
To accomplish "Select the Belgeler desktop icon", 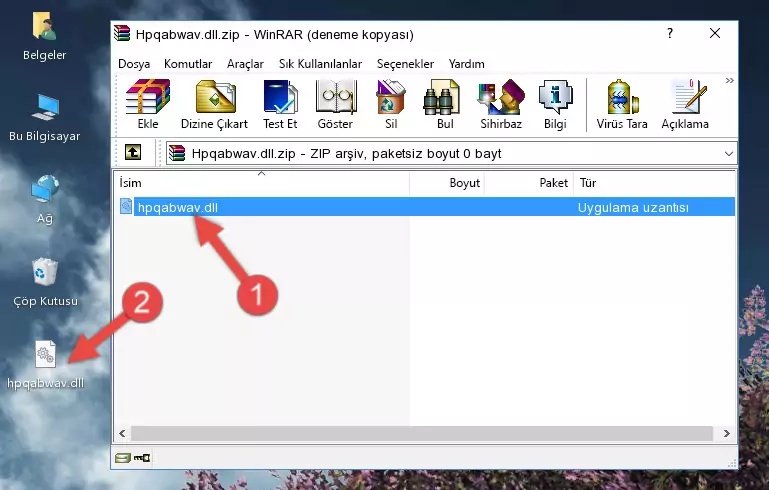I will coord(45,37).
